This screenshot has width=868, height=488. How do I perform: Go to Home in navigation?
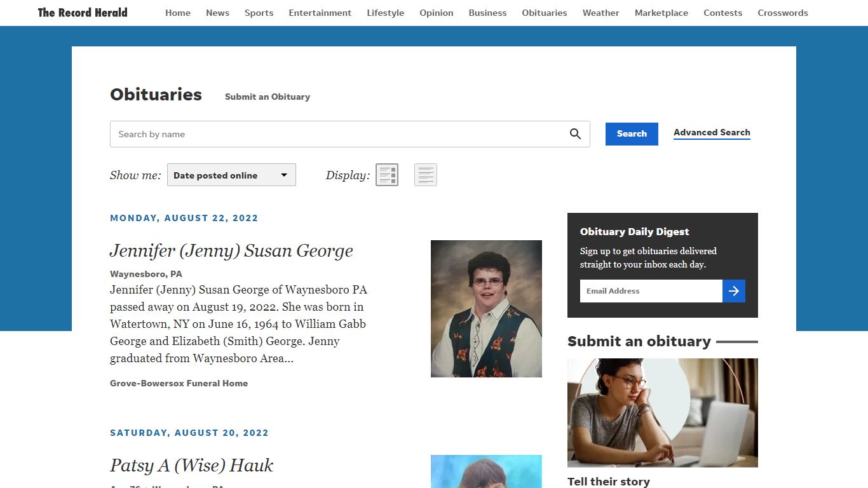pyautogui.click(x=178, y=13)
